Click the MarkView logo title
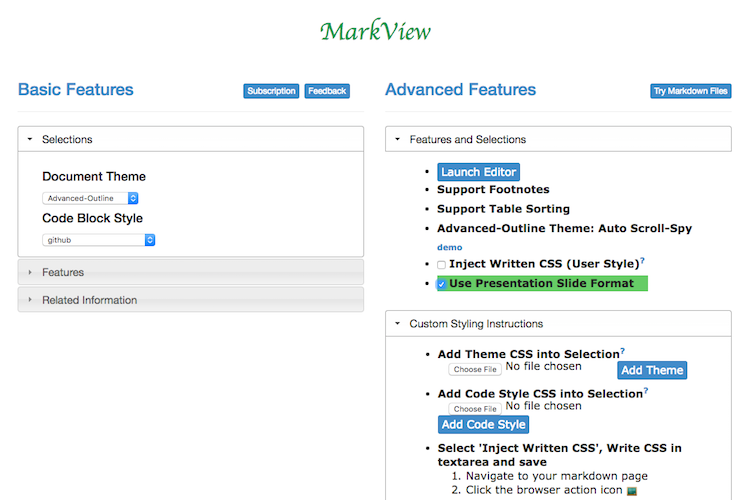Image resolution: width=750 pixels, height=500 pixels. (375, 31)
